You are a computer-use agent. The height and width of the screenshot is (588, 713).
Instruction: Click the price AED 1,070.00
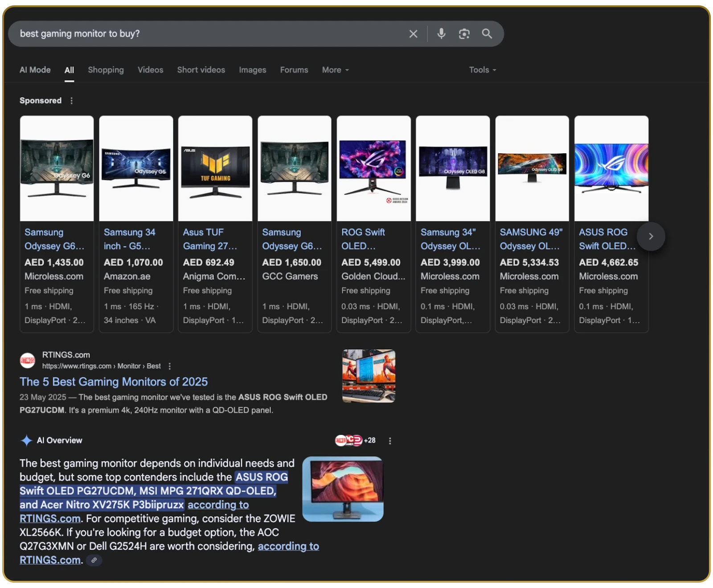tap(133, 263)
